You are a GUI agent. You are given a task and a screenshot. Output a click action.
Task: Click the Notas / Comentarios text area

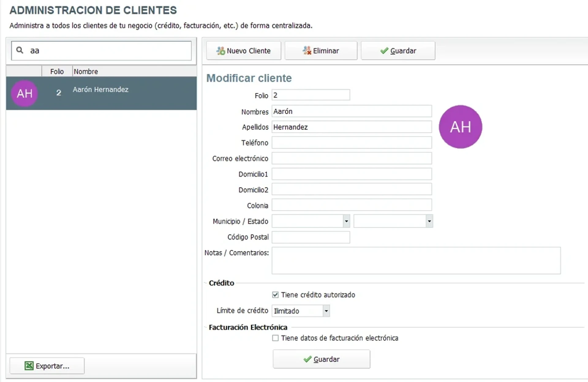(416, 261)
